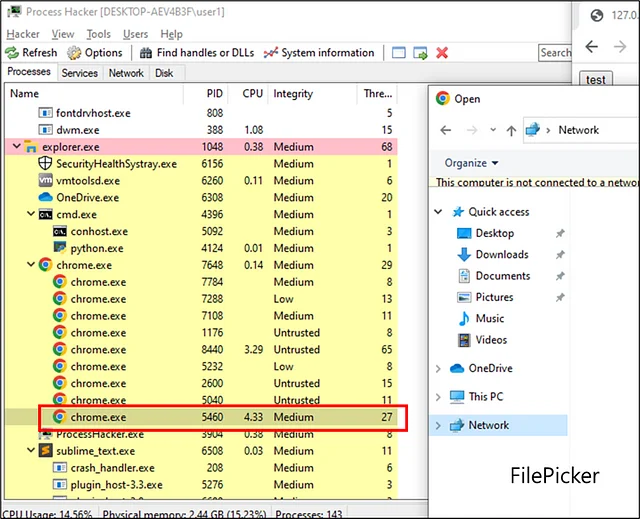Click up-arrow in Open dialog
The width and height of the screenshot is (640, 519).
(x=510, y=130)
